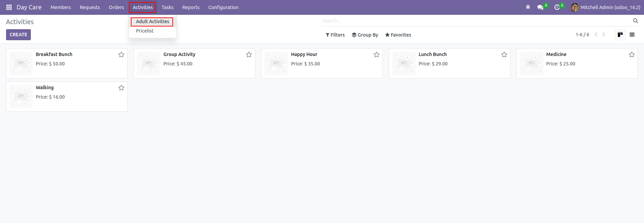The height and width of the screenshot is (223, 644).
Task: Open the Lunch Bunch thumbnail image
Action: (404, 63)
